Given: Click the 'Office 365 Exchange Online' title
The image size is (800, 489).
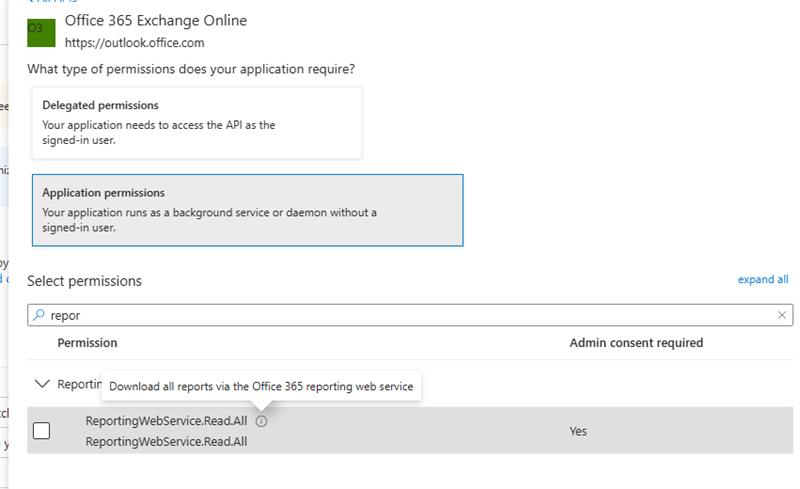Looking at the screenshot, I should tap(155, 20).
